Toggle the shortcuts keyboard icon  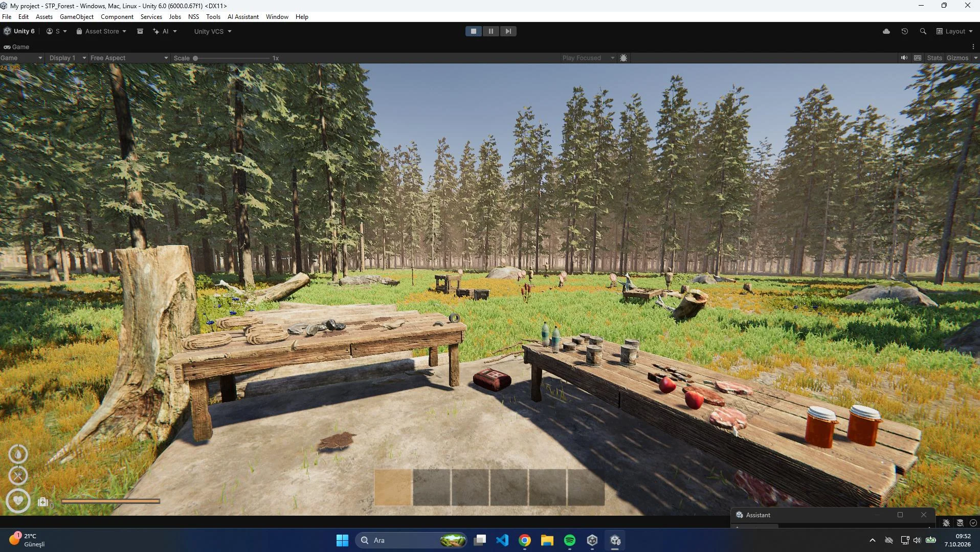click(x=918, y=58)
